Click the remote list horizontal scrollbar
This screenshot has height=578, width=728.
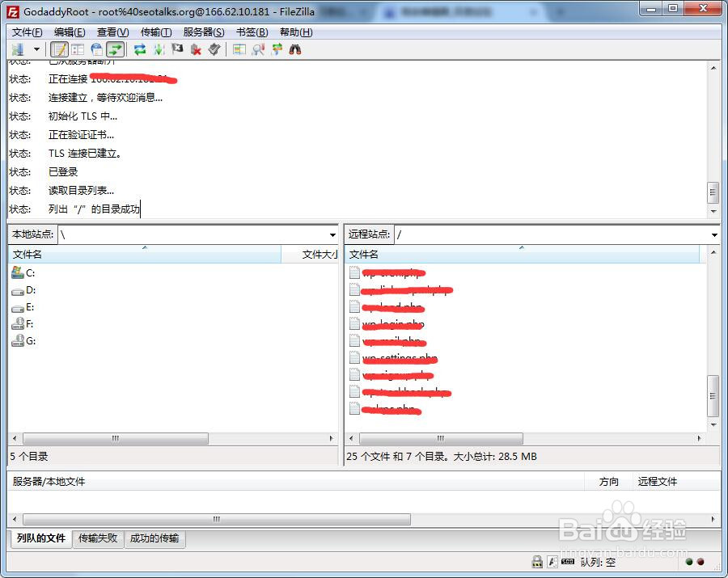[441, 438]
